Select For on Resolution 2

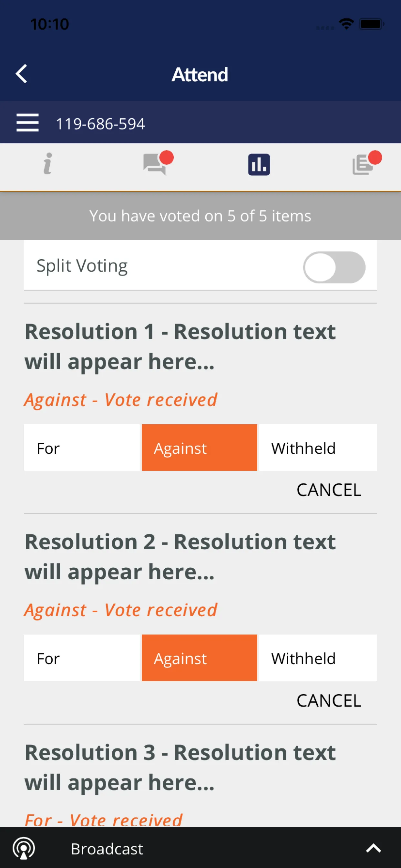point(82,658)
